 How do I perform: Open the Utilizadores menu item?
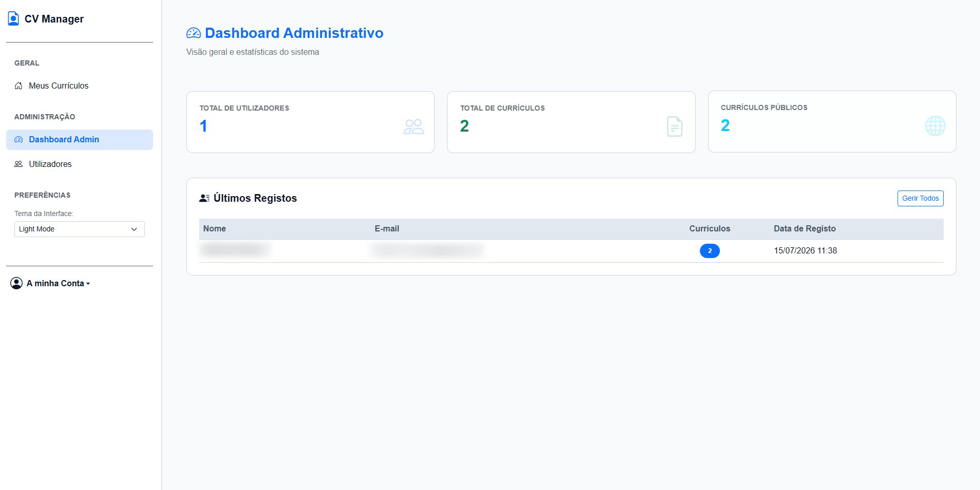(79, 164)
